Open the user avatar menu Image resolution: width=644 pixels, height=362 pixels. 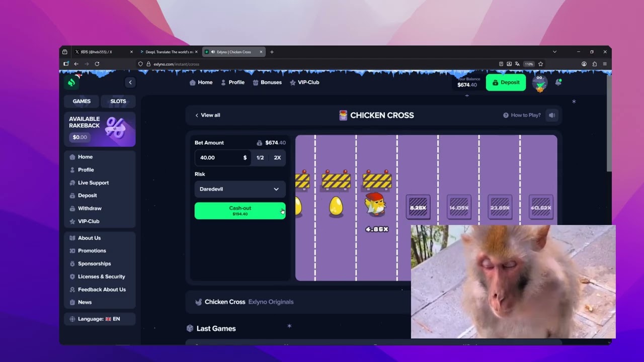point(539,83)
